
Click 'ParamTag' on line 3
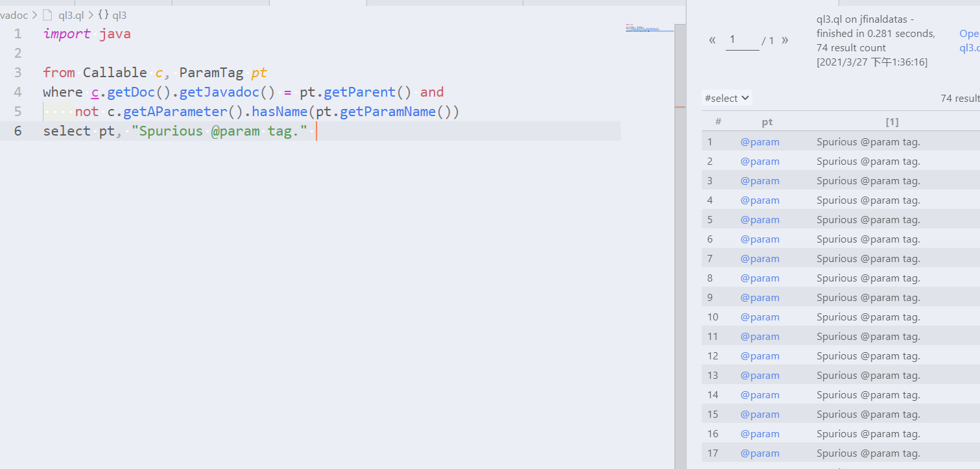(211, 73)
